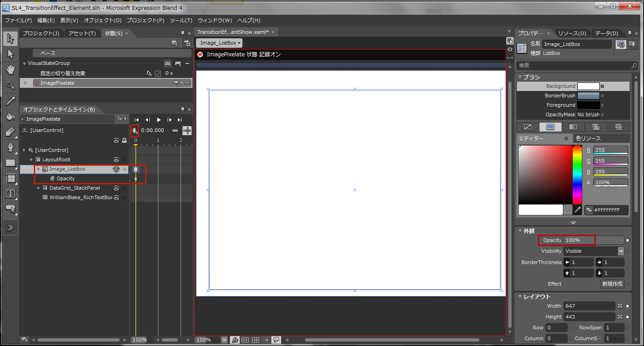Choose the TextBlock text tool
The height and width of the screenshot is (346, 644).
pyautogui.click(x=10, y=193)
